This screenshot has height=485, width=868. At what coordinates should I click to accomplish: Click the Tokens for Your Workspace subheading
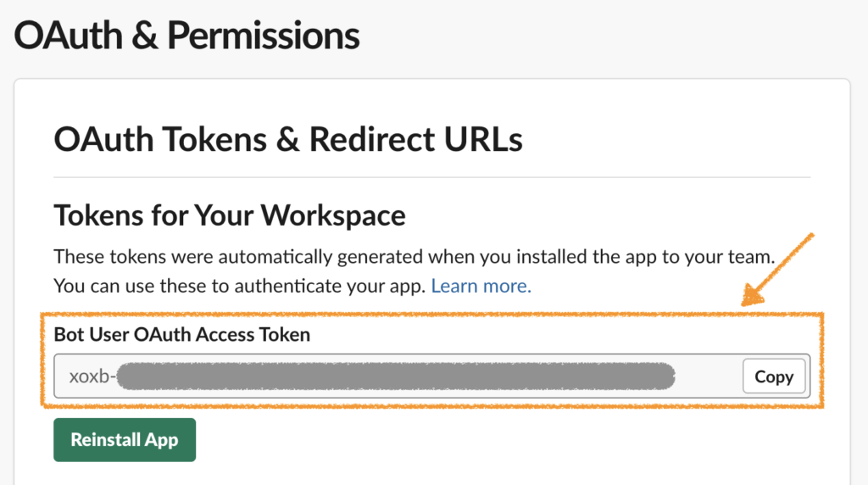[230, 215]
